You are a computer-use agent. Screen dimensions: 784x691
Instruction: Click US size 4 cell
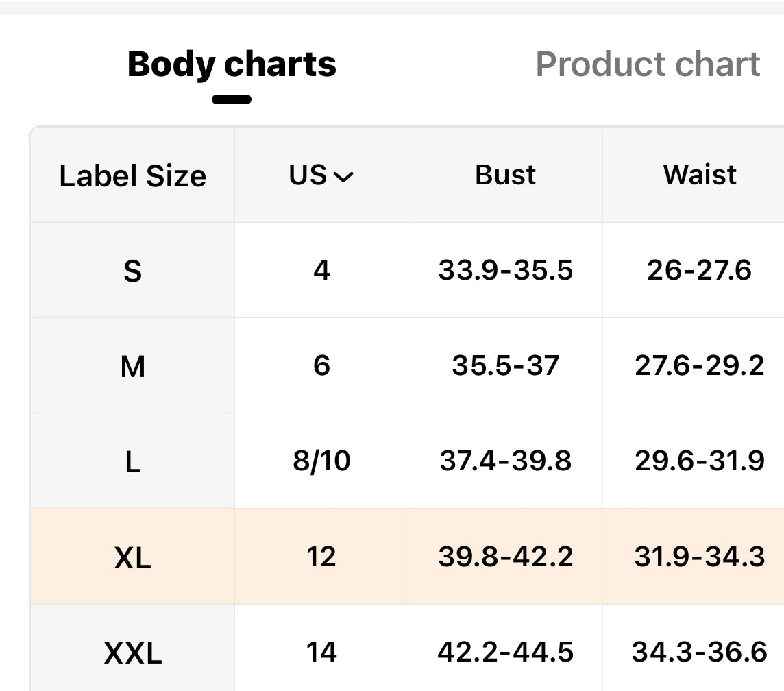321,270
